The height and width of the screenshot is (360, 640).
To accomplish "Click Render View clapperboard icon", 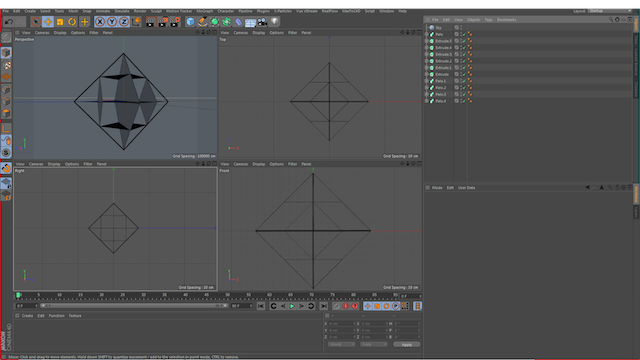I will 151,22.
